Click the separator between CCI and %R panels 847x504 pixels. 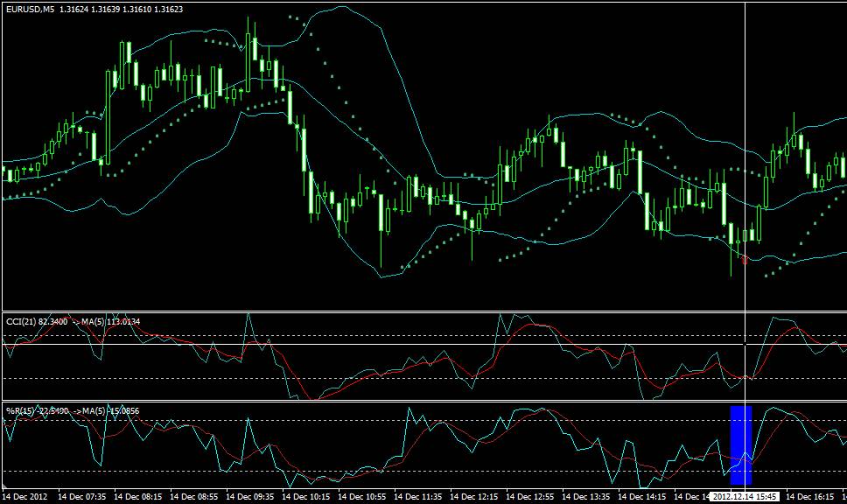point(423,401)
